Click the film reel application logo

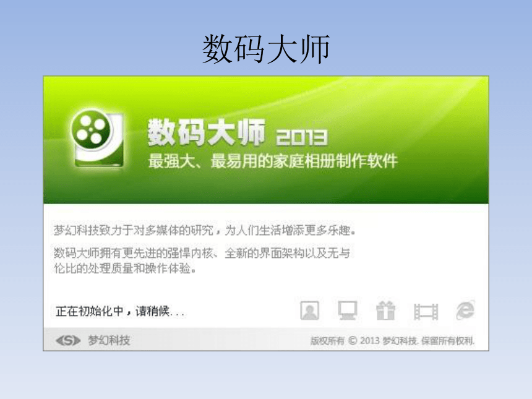[97, 138]
